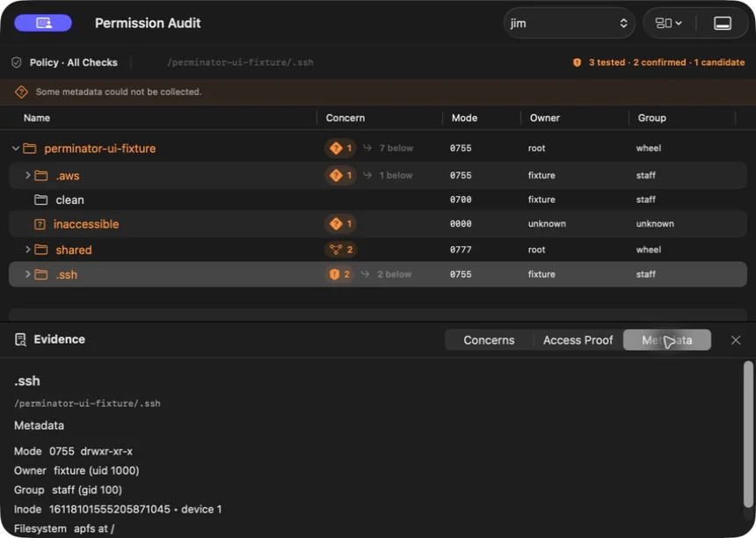Viewport: 756px width, 538px height.
Task: Sort by the Group column header
Action: click(x=652, y=118)
